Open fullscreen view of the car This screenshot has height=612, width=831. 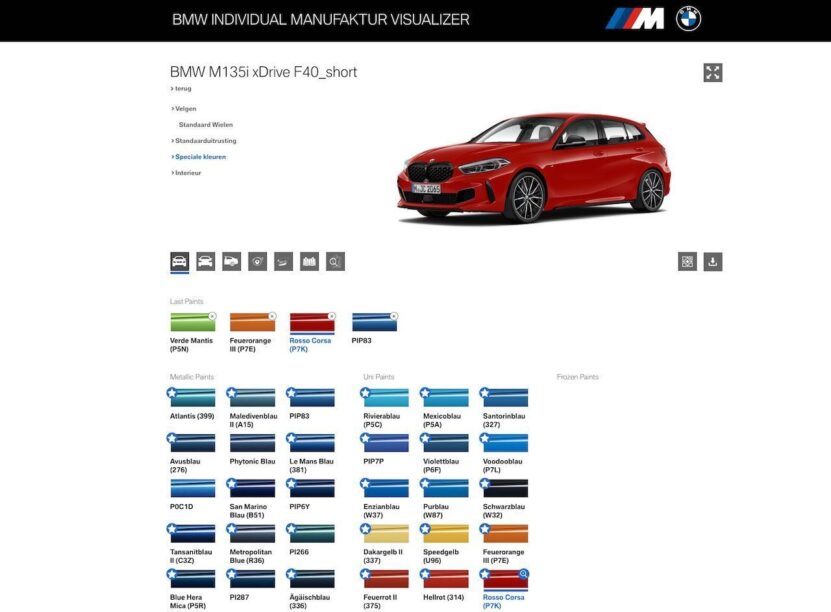[x=713, y=73]
